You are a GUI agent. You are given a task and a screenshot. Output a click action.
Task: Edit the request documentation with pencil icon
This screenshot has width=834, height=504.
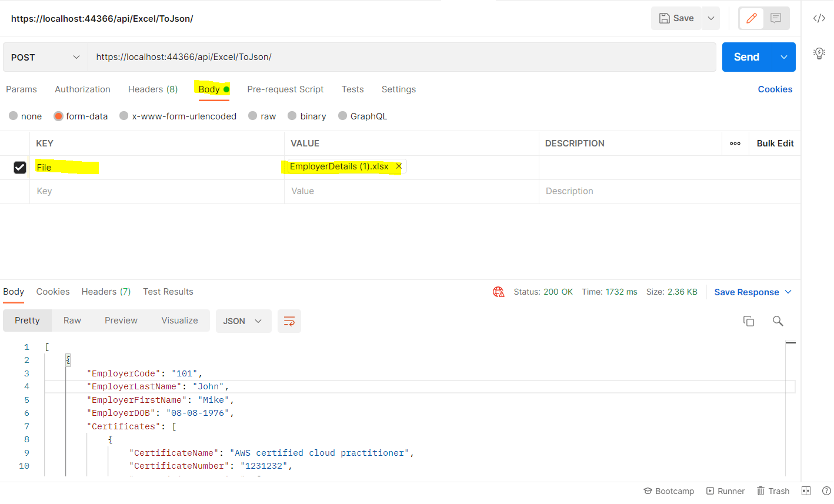[751, 18]
